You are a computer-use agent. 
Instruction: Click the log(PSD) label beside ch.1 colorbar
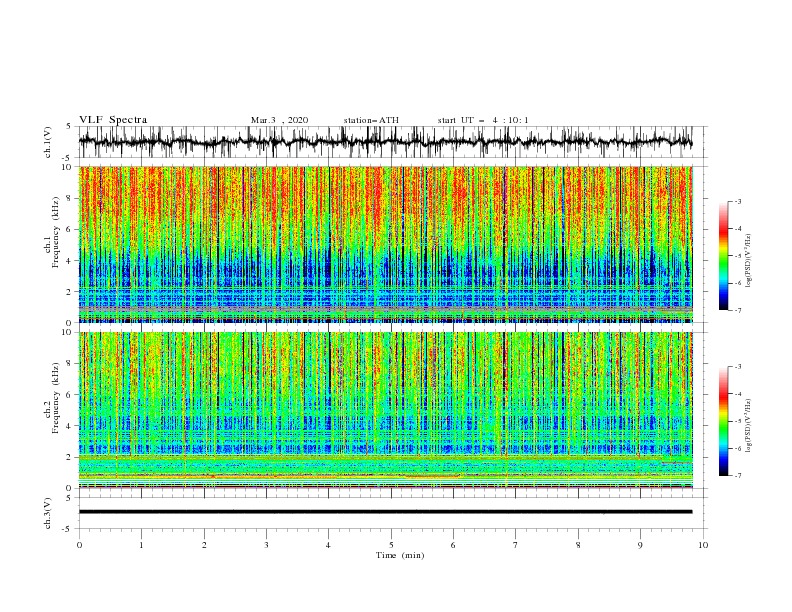(748, 261)
